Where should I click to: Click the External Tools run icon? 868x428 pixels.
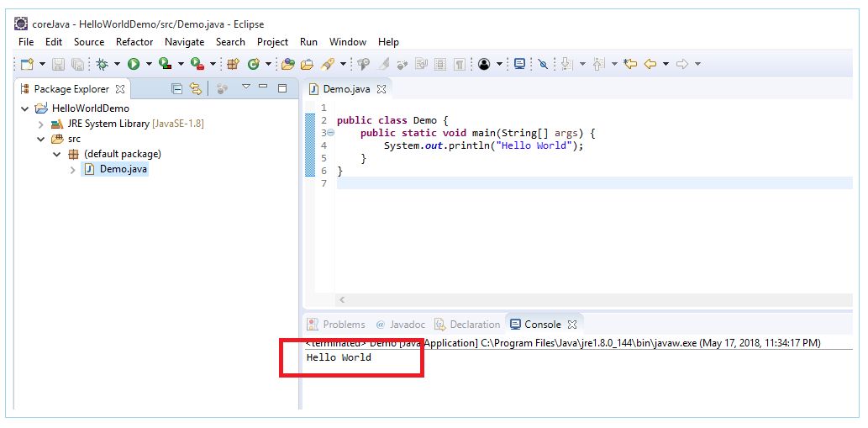[x=197, y=64]
